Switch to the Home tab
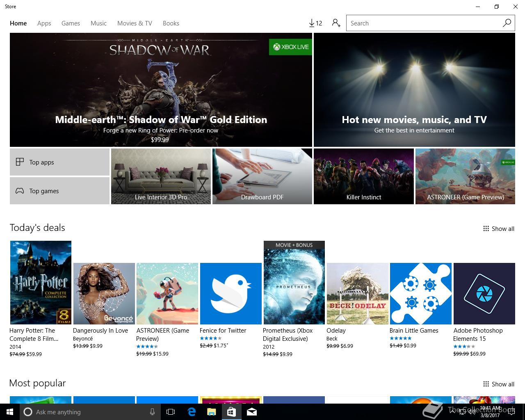The width and height of the screenshot is (525, 420). [18, 23]
